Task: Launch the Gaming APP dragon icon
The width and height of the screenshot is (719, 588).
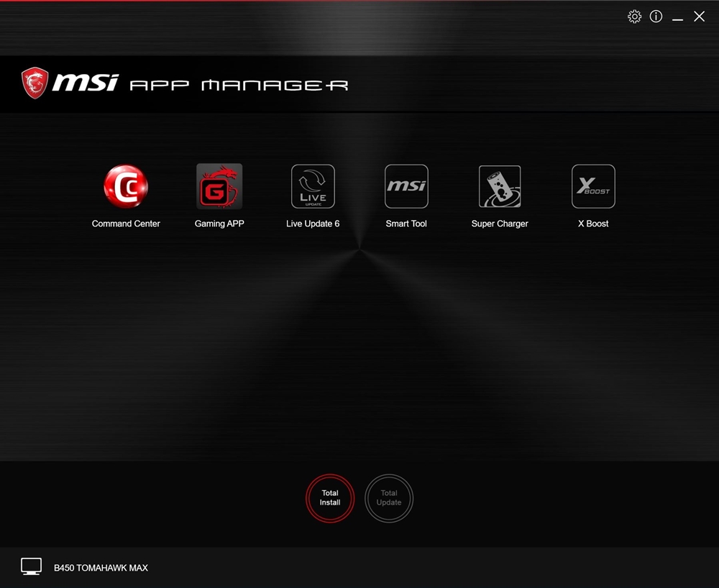Action: pyautogui.click(x=219, y=186)
